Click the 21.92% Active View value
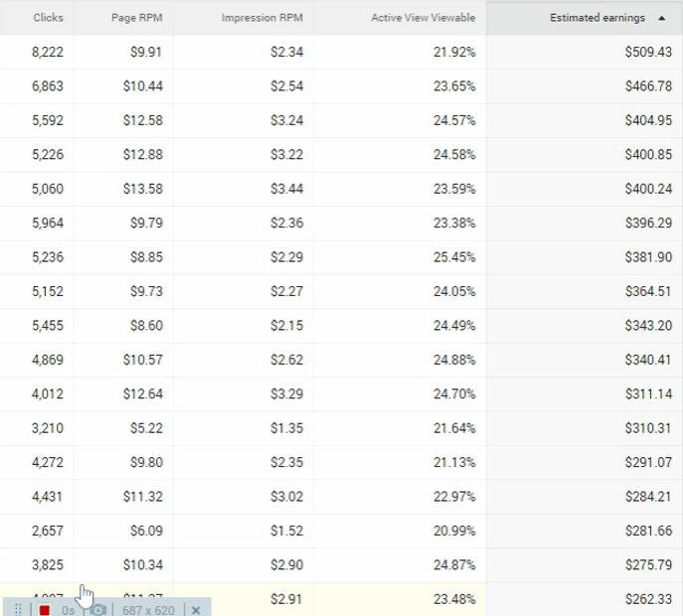 [454, 52]
